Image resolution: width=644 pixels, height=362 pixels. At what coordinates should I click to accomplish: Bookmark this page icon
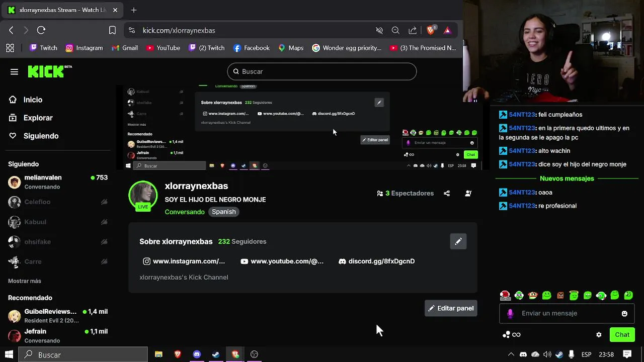[112, 30]
